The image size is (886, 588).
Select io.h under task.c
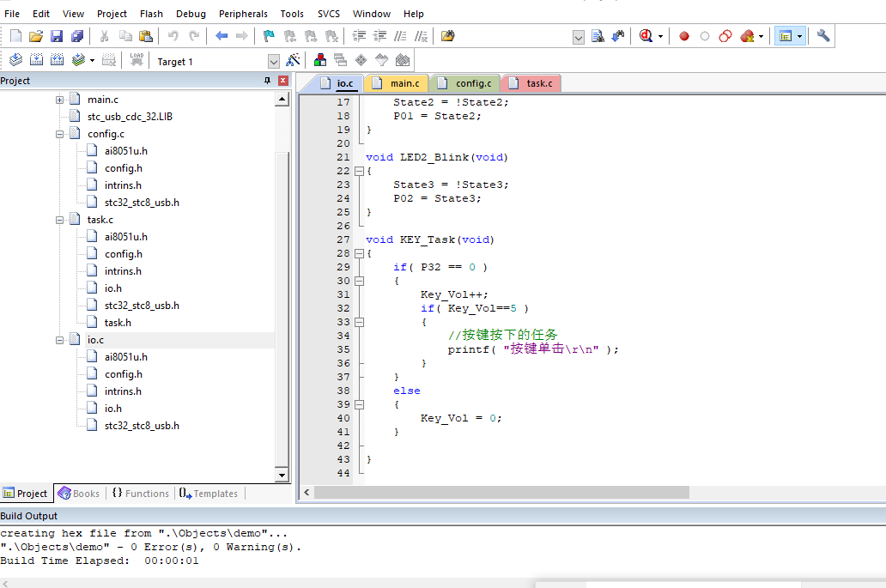(113, 288)
